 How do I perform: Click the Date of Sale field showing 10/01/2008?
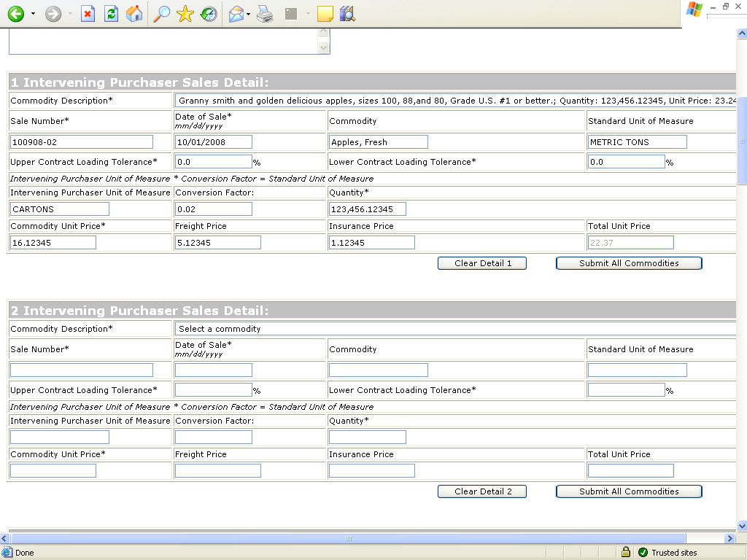[214, 142]
